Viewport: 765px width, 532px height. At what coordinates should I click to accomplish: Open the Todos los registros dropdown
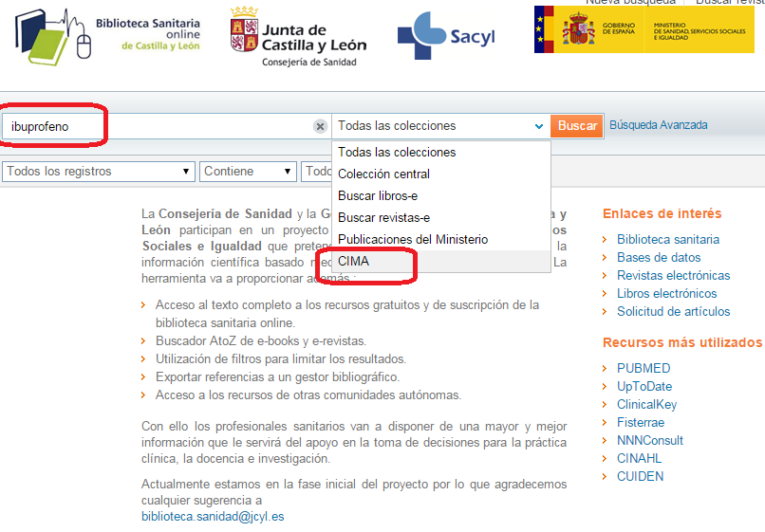pyautogui.click(x=100, y=172)
